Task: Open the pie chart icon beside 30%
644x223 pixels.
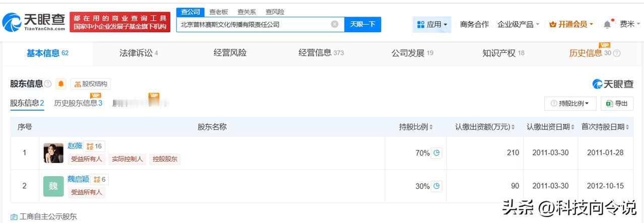Action: point(437,186)
